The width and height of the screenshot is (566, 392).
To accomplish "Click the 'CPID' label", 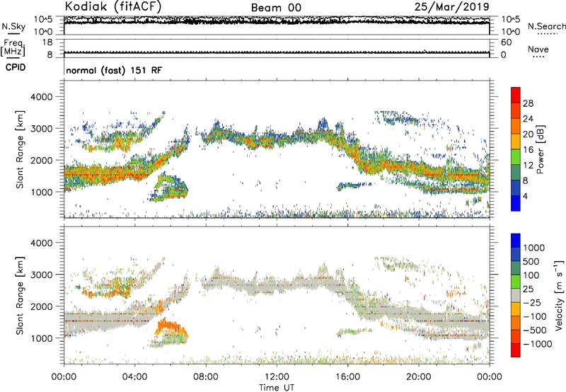I will (x=16, y=67).
